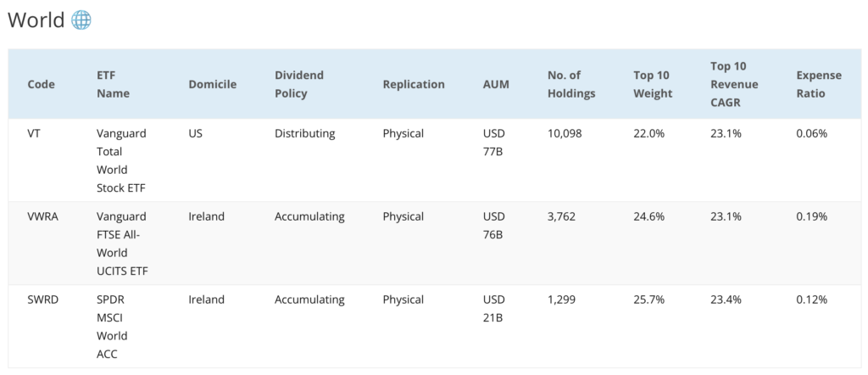The image size is (868, 375).
Task: Select the Top 10 Weight header
Action: coord(653,84)
